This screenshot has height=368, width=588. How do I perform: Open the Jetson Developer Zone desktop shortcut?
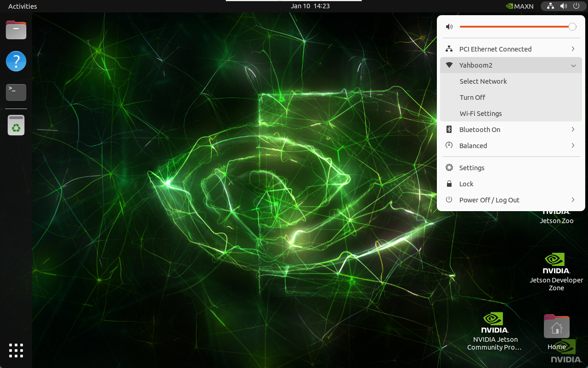pyautogui.click(x=556, y=271)
